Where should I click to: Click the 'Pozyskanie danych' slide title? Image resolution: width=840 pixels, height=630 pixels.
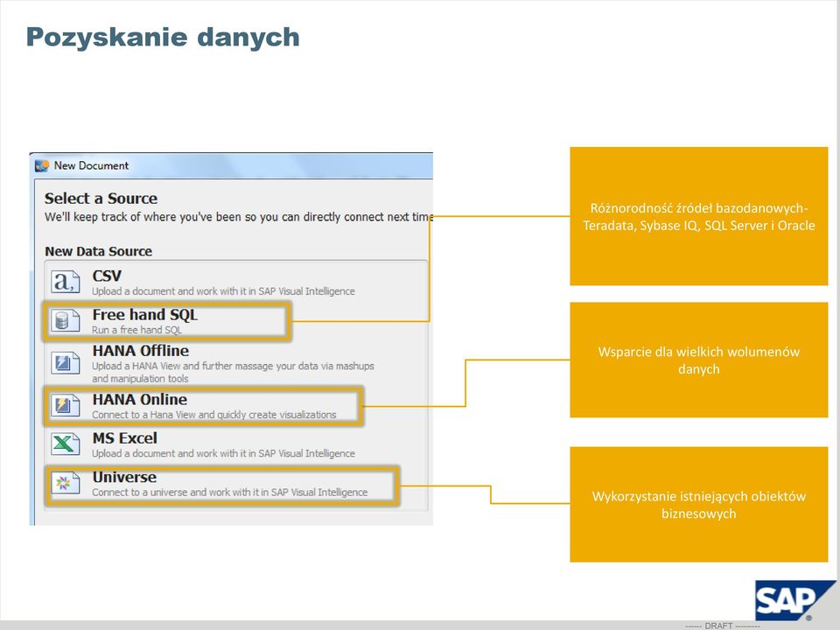163,38
